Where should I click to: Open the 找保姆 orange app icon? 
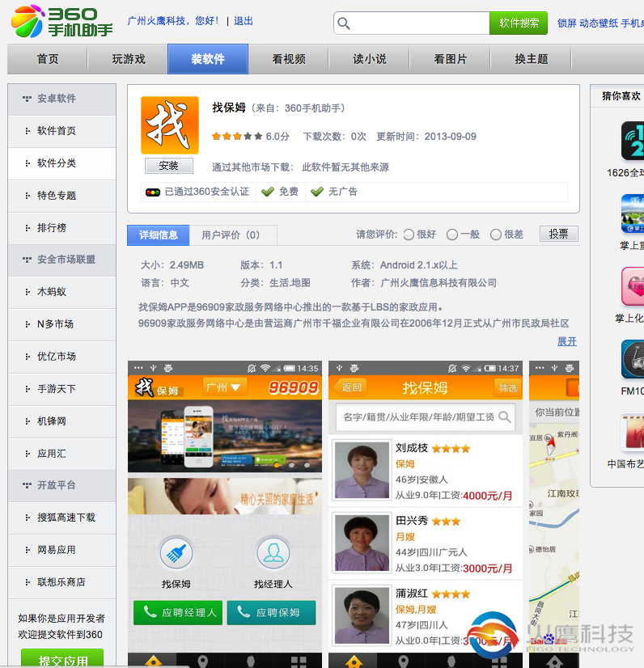pos(170,125)
